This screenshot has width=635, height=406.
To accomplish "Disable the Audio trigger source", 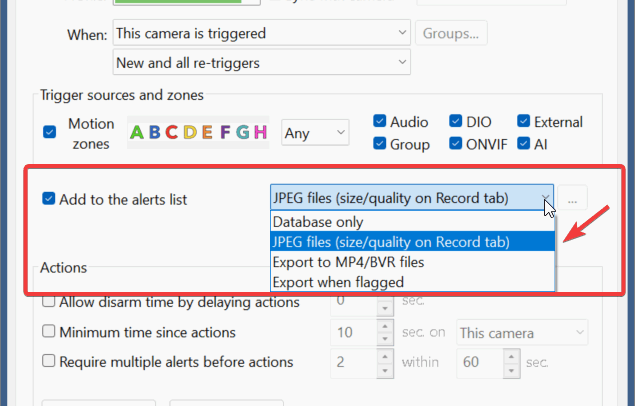I will point(380,122).
